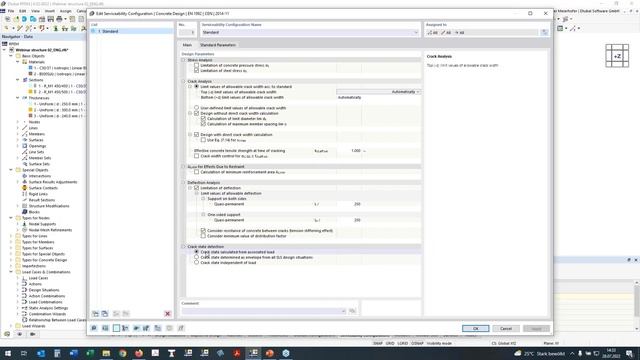Enable Calculation of minimum reinforcement area checkbox

pos(196,172)
